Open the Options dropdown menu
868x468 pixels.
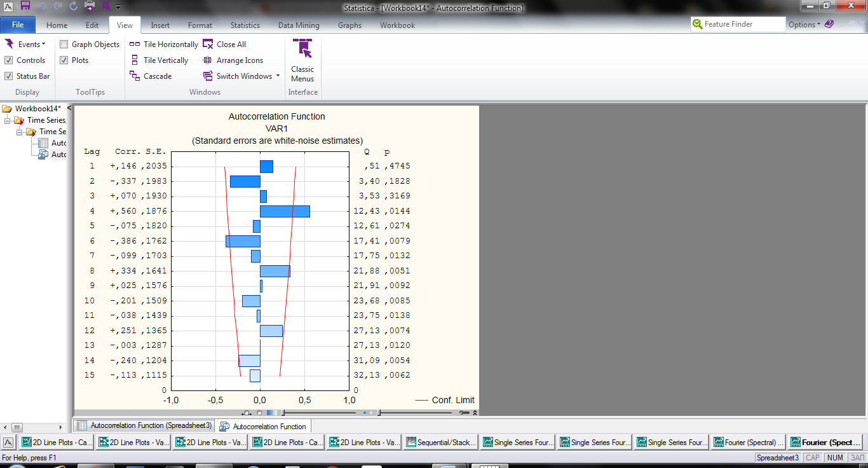[x=804, y=25]
